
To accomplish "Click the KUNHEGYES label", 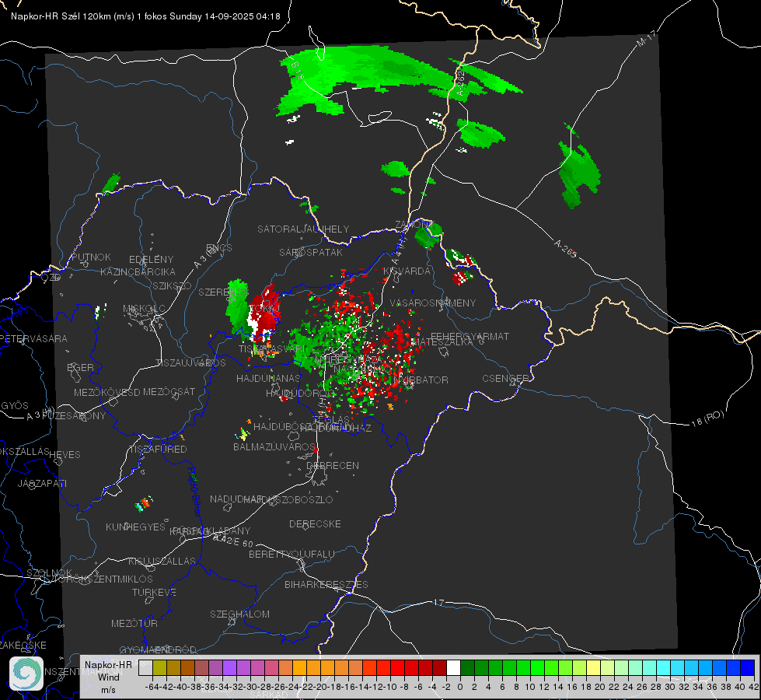I will pyautogui.click(x=135, y=527).
